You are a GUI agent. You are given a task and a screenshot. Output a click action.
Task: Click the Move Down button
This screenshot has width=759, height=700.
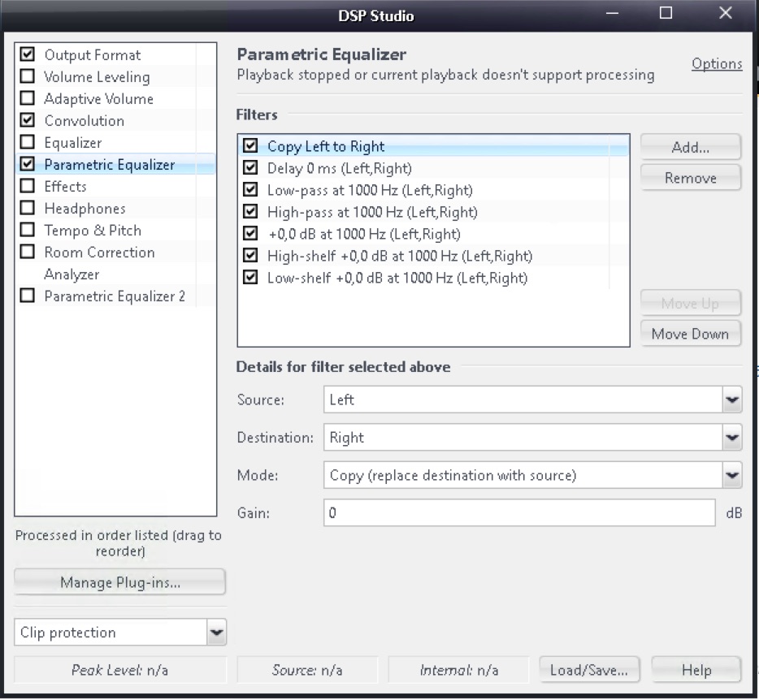(690, 334)
